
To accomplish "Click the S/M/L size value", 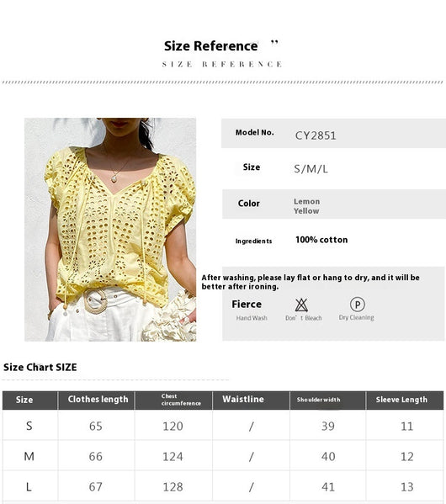I will (x=311, y=169).
